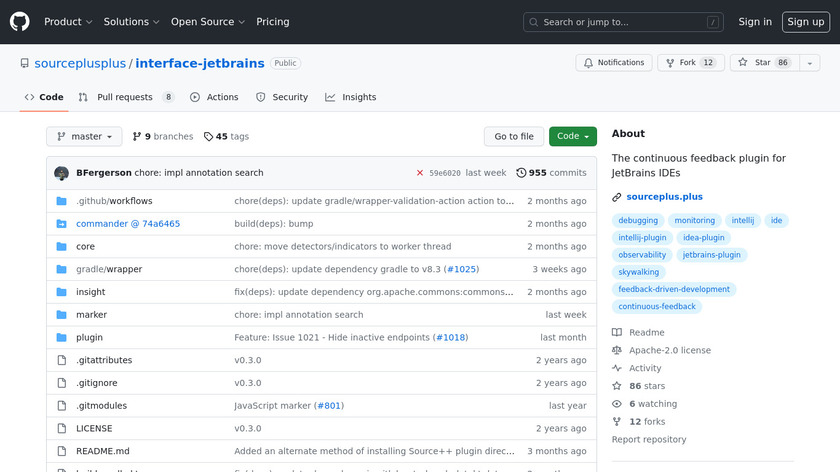Star the interface-jetbrains repository

762,63
